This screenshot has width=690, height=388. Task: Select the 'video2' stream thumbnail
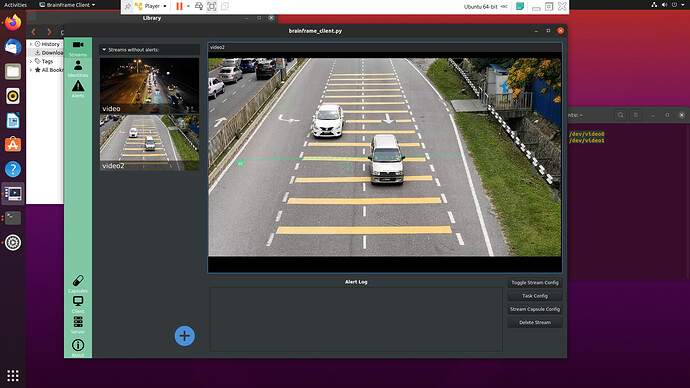pyautogui.click(x=149, y=143)
